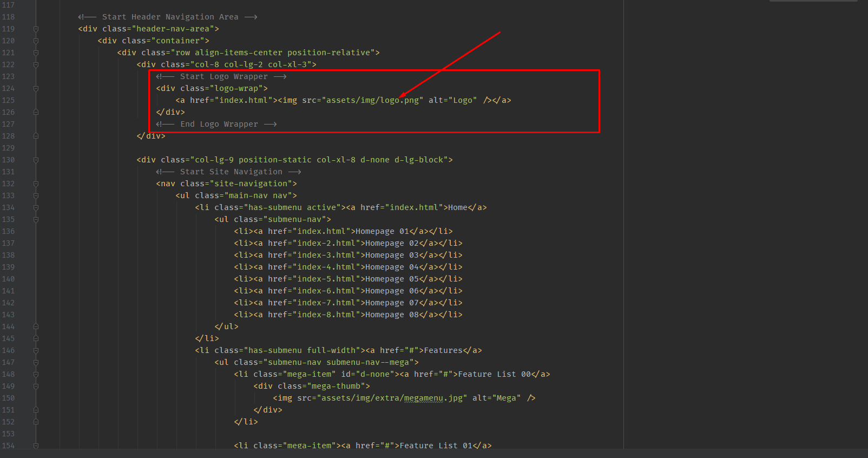The image size is (868, 458).
Task: Click the fold-end marker on line 126
Action: coord(36,112)
